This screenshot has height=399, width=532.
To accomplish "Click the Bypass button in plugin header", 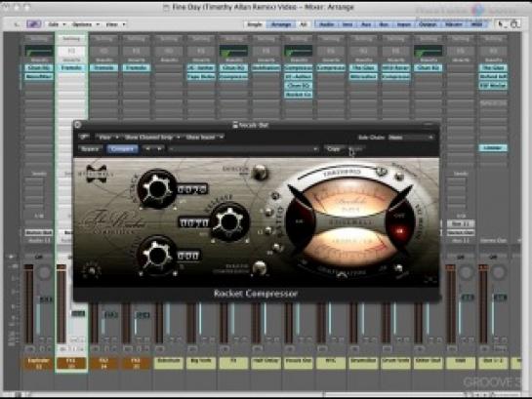I will click(90, 149).
